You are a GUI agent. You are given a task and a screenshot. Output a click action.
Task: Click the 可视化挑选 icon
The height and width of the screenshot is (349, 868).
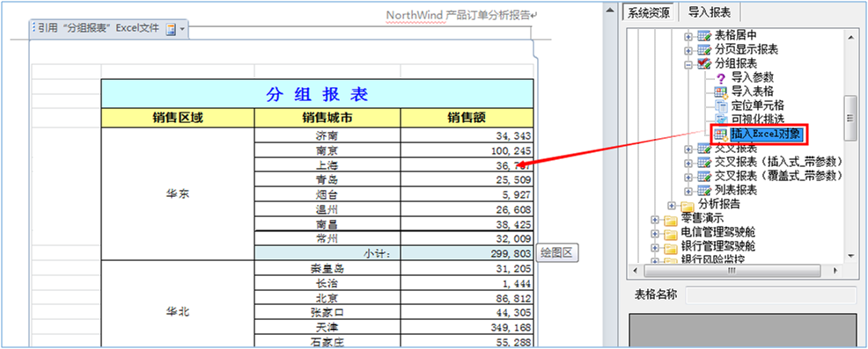tap(720, 119)
